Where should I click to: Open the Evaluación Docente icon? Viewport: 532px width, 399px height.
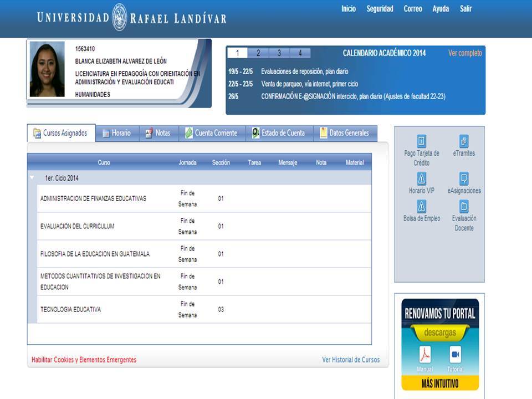click(463, 206)
